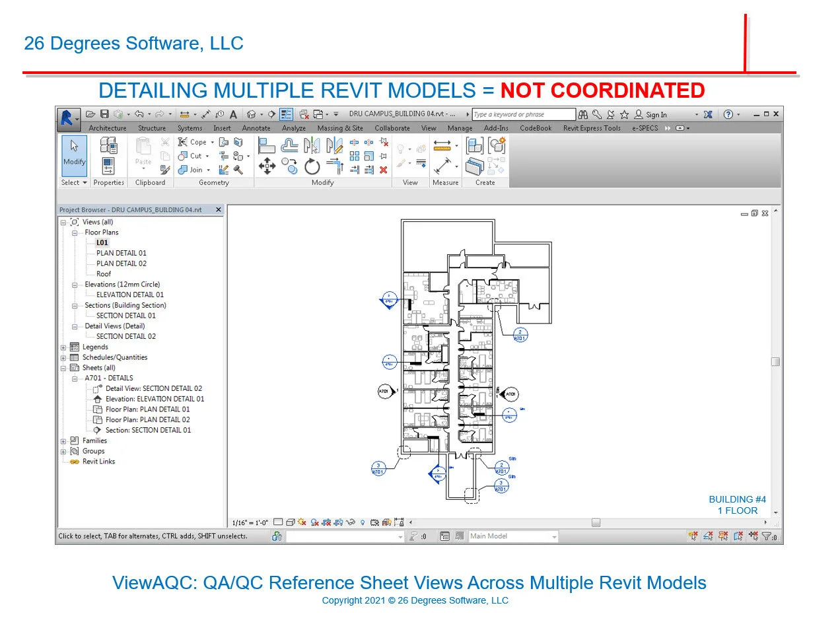This screenshot has width=840, height=630.
Task: Click the Move tool four-arrow icon
Action: [x=267, y=166]
